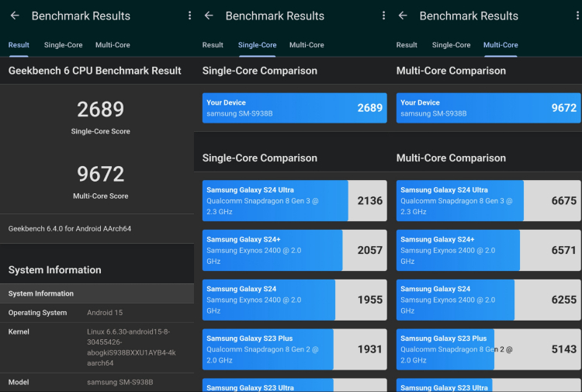Viewport: 582px width, 392px height.
Task: Open Galaxy S24 Ultra entry scoring 2136
Action: coord(294,200)
